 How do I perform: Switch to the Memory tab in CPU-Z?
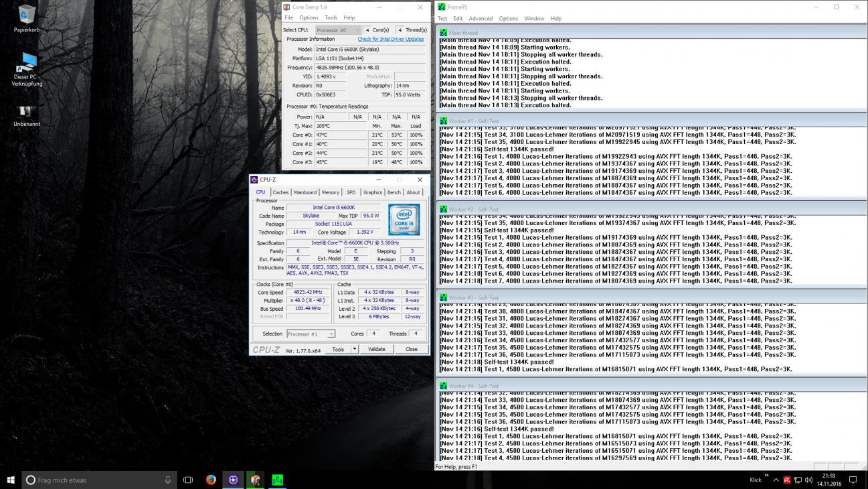[x=330, y=192]
